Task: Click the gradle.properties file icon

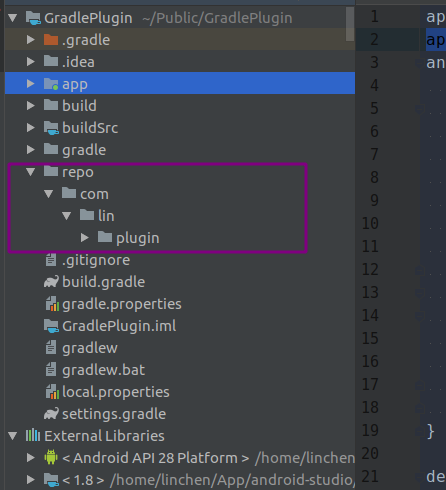Action: coord(52,304)
